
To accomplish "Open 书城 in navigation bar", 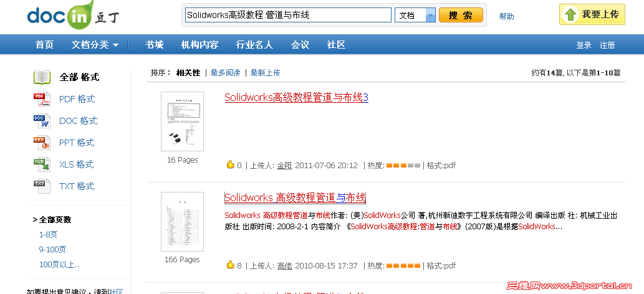I will coord(154,45).
